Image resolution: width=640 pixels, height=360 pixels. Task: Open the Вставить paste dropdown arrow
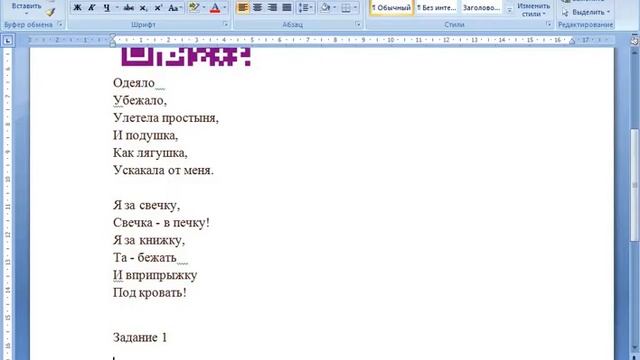click(27, 13)
